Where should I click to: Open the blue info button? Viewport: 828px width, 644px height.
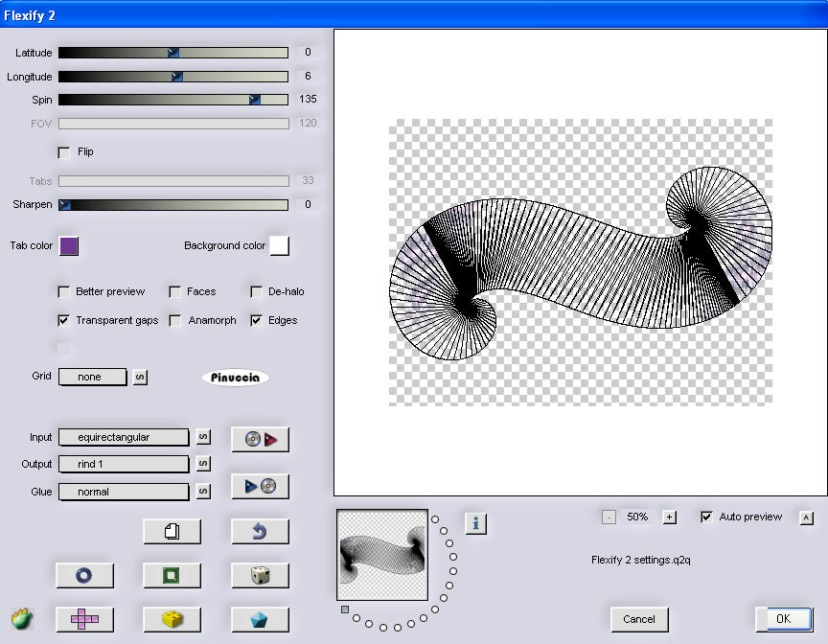(x=475, y=523)
